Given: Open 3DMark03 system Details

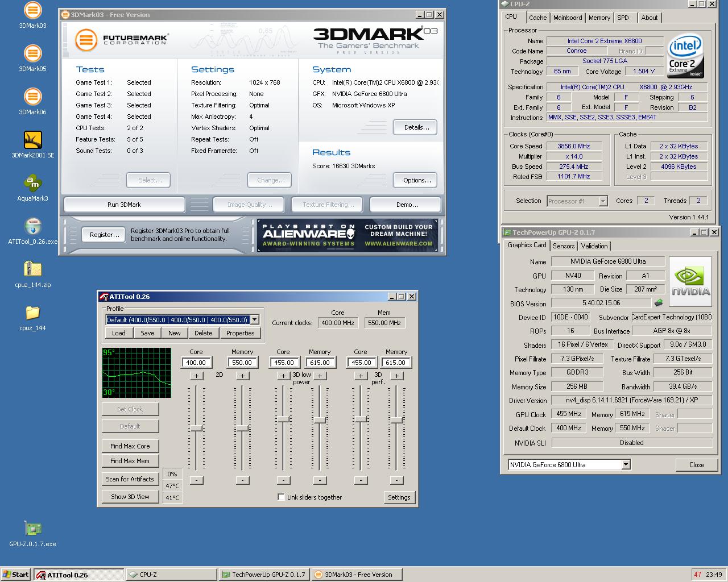Looking at the screenshot, I should tap(416, 127).
